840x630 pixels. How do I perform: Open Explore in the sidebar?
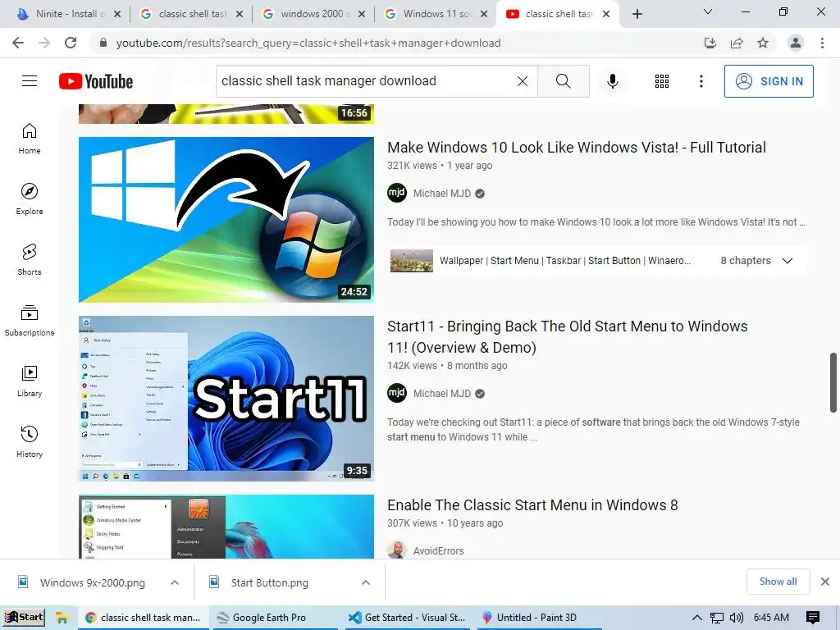pos(30,199)
